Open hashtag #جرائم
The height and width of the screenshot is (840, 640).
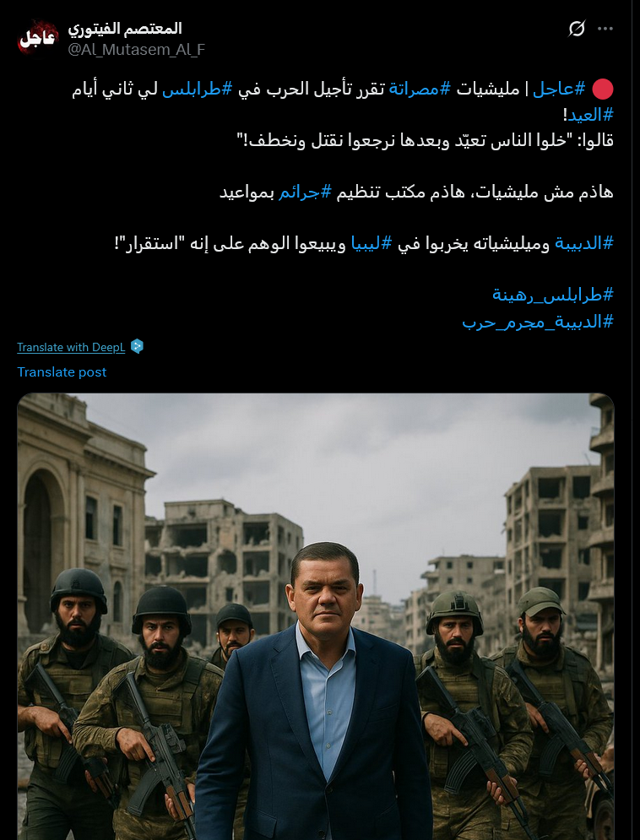[305, 192]
